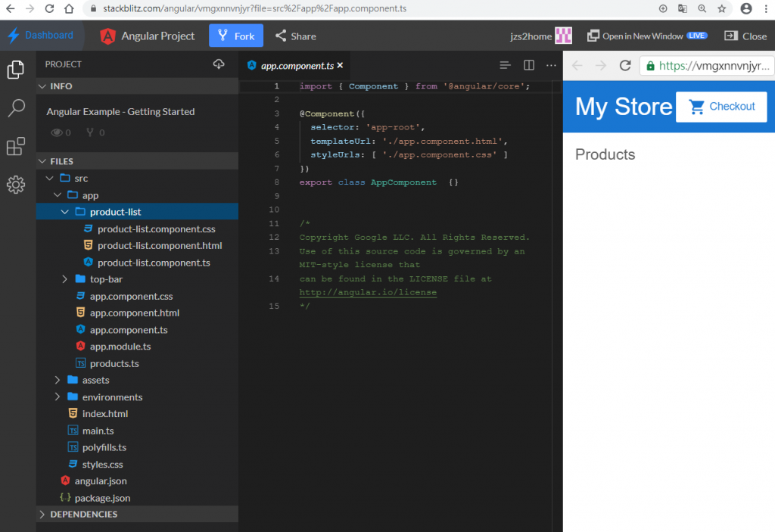Image resolution: width=775 pixels, height=532 pixels.
Task: Open the Explorer files icon in sidebar
Action: pyautogui.click(x=16, y=70)
